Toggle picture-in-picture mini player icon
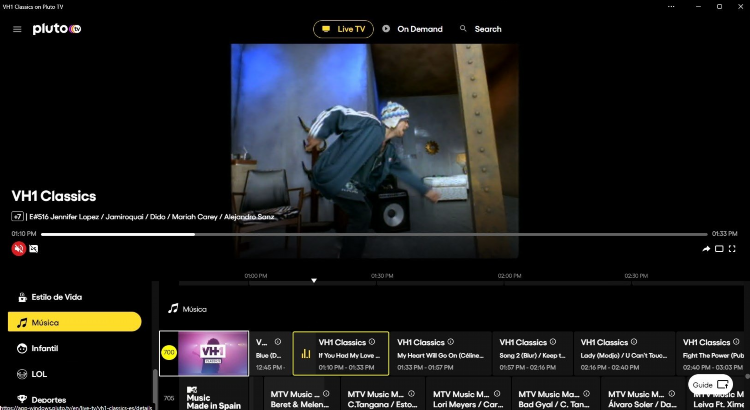The height and width of the screenshot is (410, 750). (719, 249)
